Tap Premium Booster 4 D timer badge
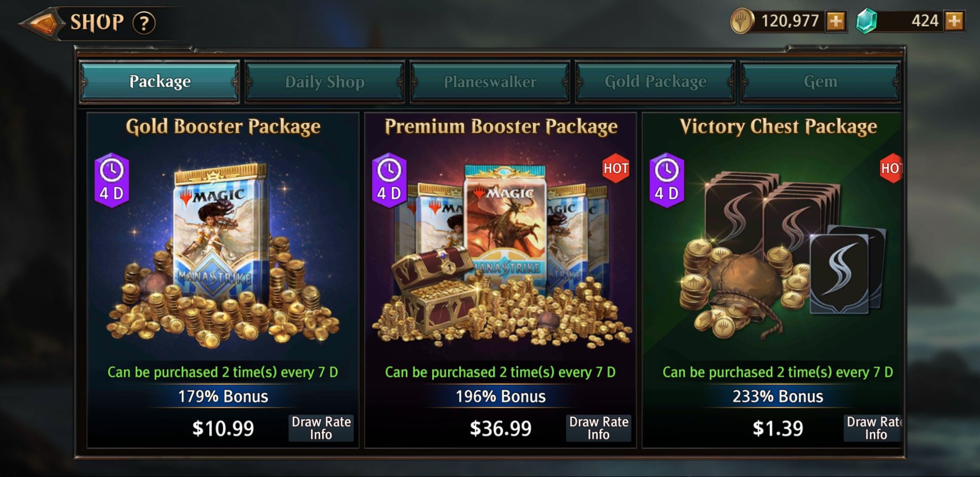This screenshot has width=980, height=477. [389, 180]
